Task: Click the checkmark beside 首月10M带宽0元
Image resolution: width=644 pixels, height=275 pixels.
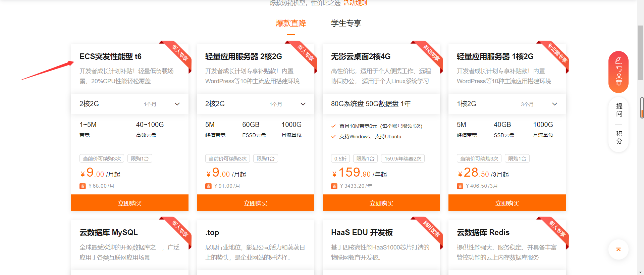Action: click(333, 126)
